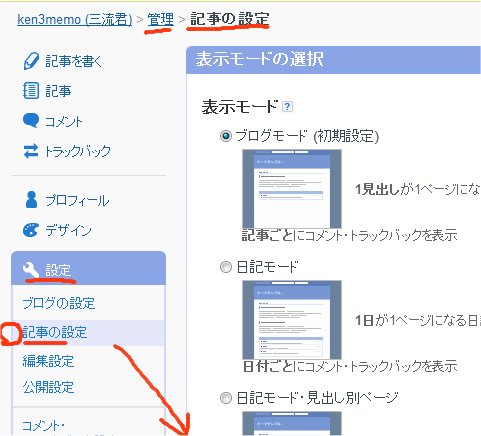Open 記事を書く in the sidebar

(73, 62)
